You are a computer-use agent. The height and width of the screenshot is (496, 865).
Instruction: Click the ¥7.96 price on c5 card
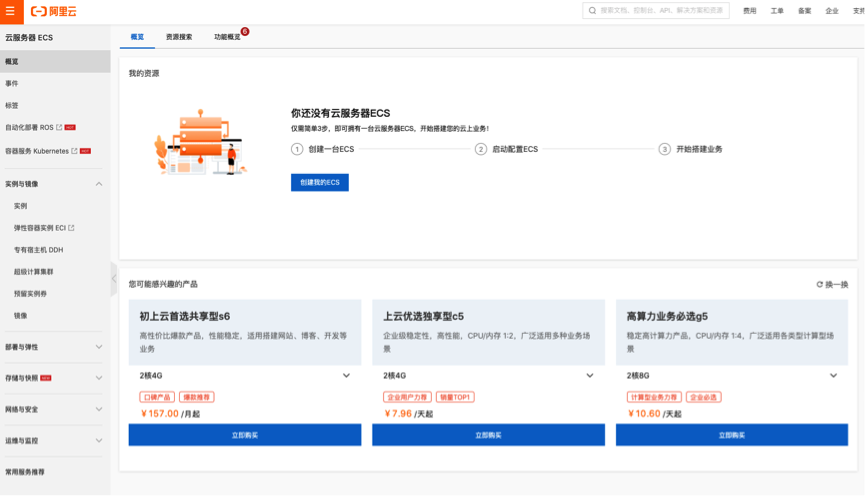pos(398,414)
